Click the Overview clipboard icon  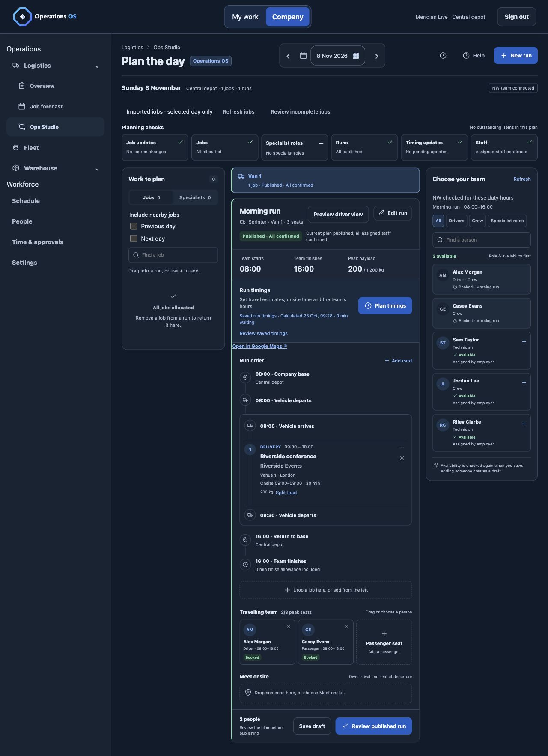(22, 86)
